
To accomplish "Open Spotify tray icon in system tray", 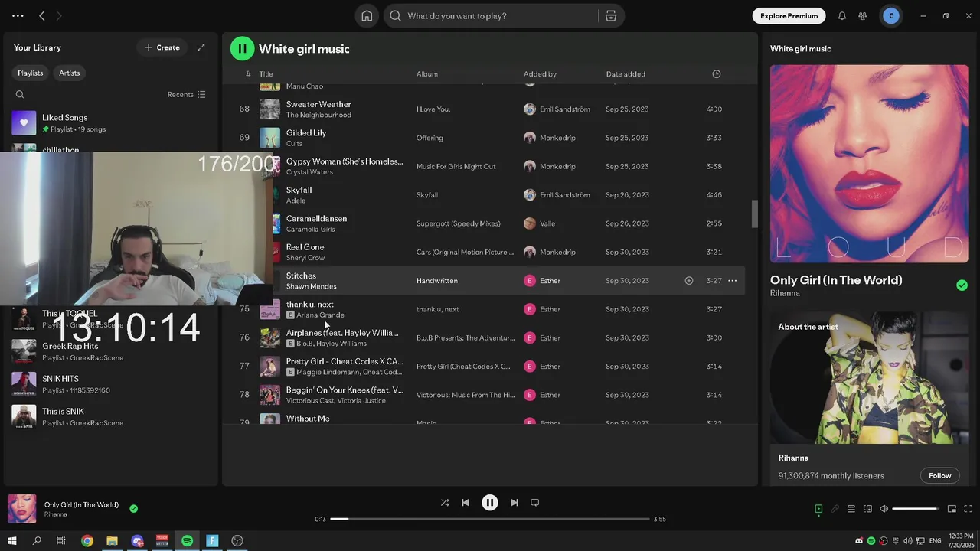I will point(871,541).
